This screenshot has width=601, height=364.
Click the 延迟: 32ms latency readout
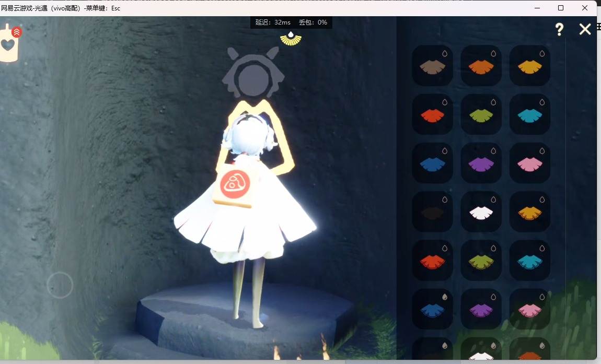point(273,22)
